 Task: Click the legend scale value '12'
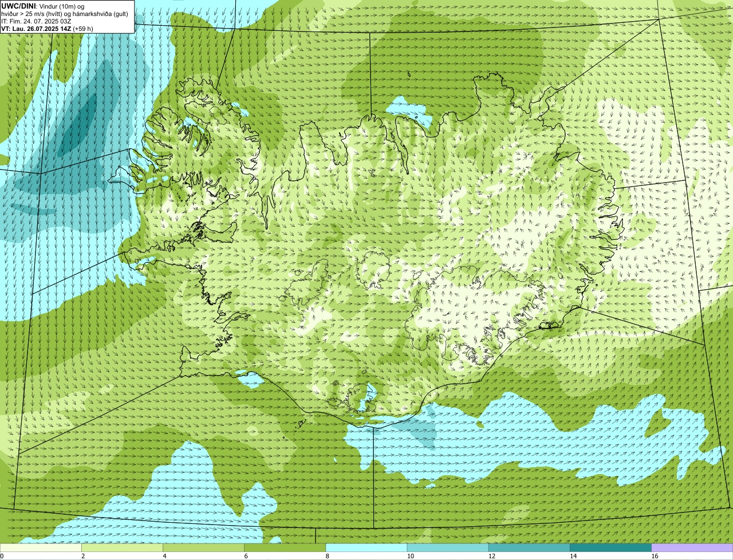click(x=491, y=556)
